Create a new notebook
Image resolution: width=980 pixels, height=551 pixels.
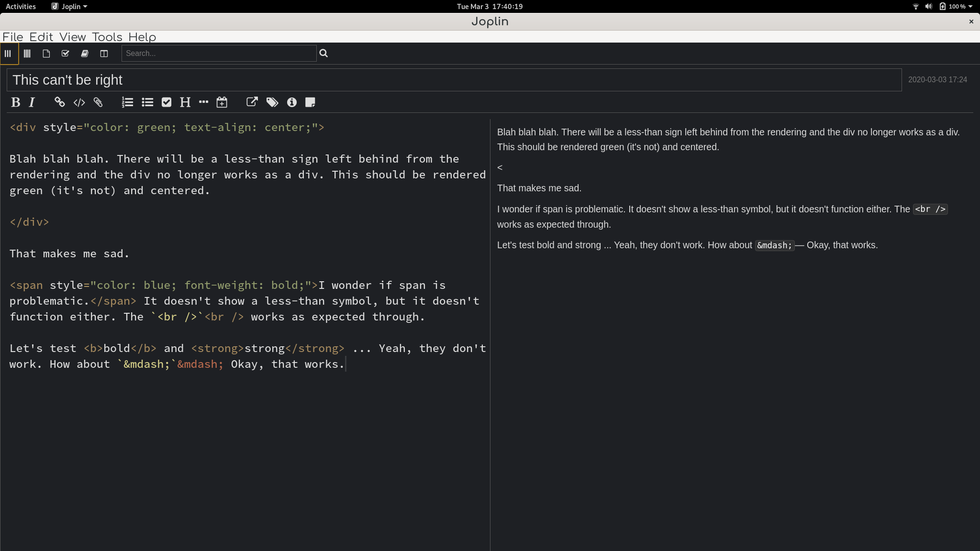tap(85, 54)
